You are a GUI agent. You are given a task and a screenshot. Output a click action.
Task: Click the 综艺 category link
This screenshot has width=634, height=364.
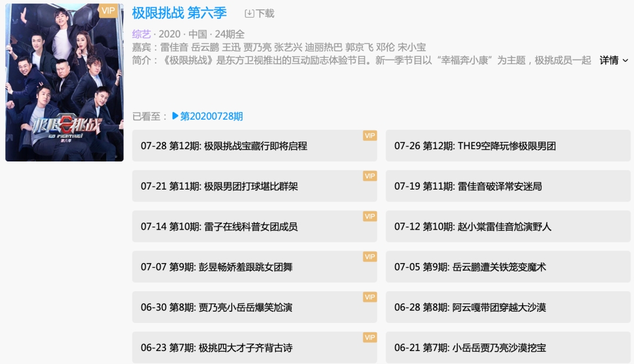141,34
